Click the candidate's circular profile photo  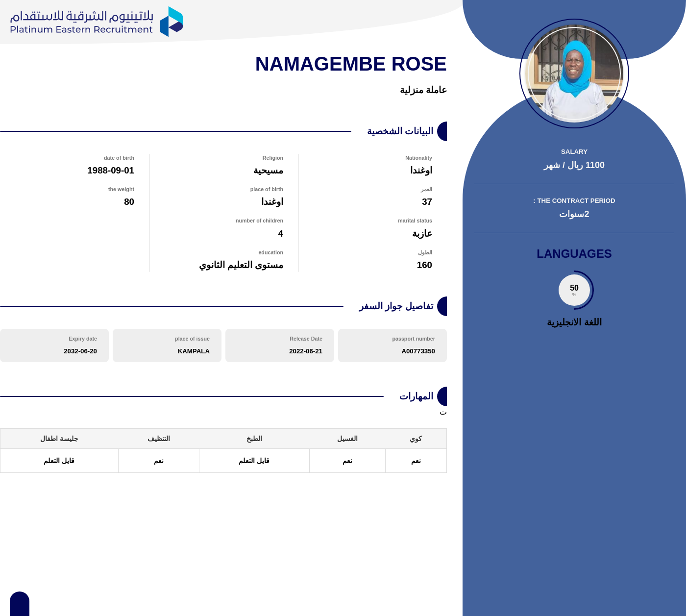click(574, 74)
